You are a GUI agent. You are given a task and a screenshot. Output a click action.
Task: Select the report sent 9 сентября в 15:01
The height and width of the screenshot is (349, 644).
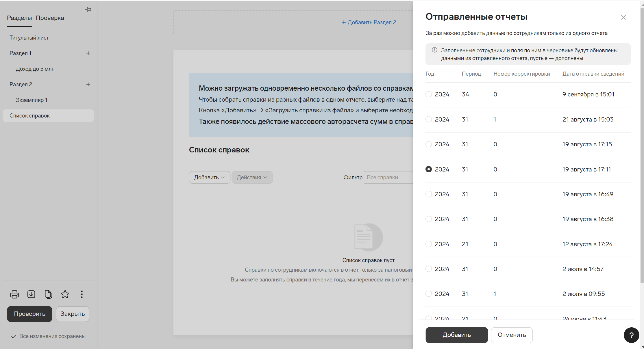tap(429, 94)
